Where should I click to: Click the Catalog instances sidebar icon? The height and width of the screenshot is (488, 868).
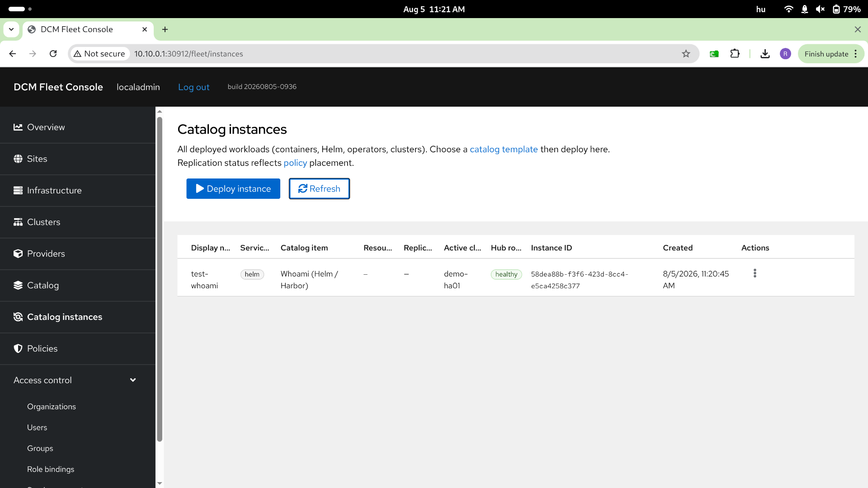18,317
